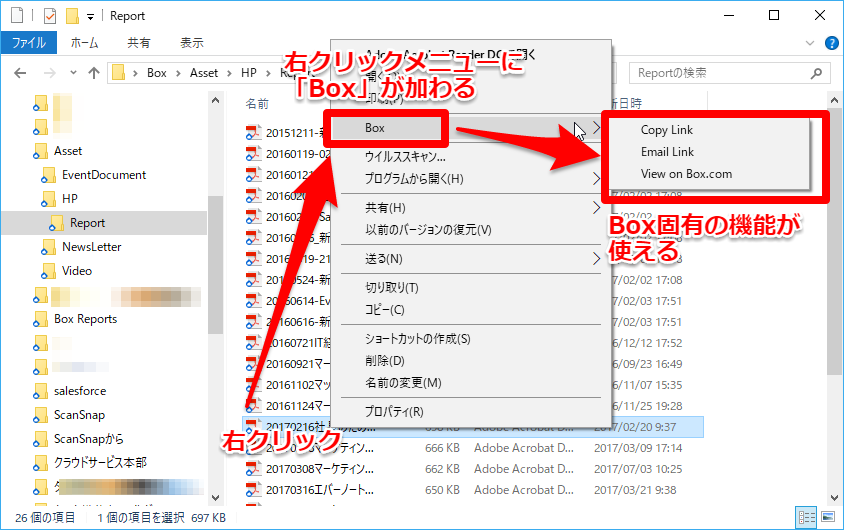This screenshot has width=844, height=530.
Task: Open recent locations dropdown arrow
Action: pyautogui.click(x=73, y=72)
